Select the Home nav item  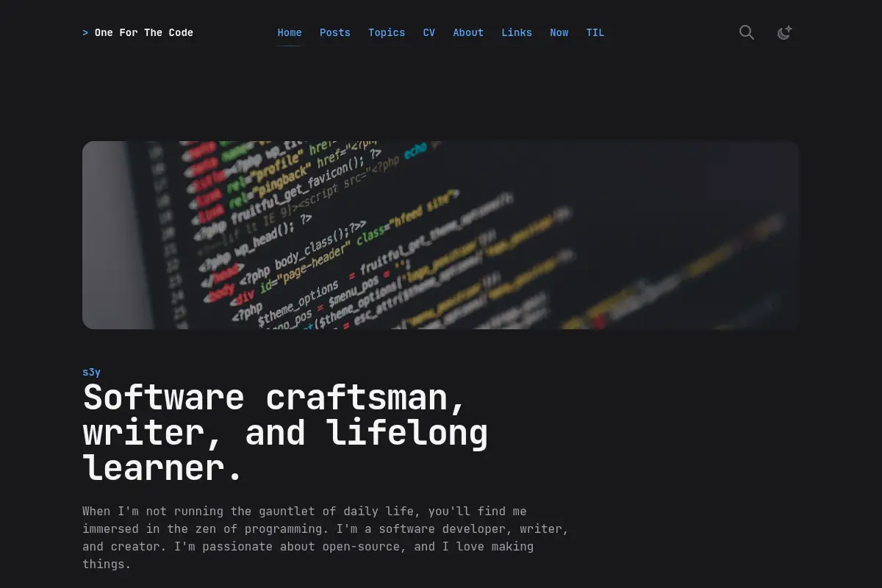[290, 32]
